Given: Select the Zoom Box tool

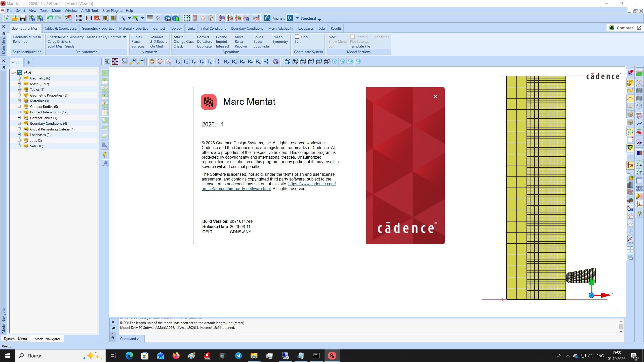Looking at the screenshot, I should [x=125, y=62].
